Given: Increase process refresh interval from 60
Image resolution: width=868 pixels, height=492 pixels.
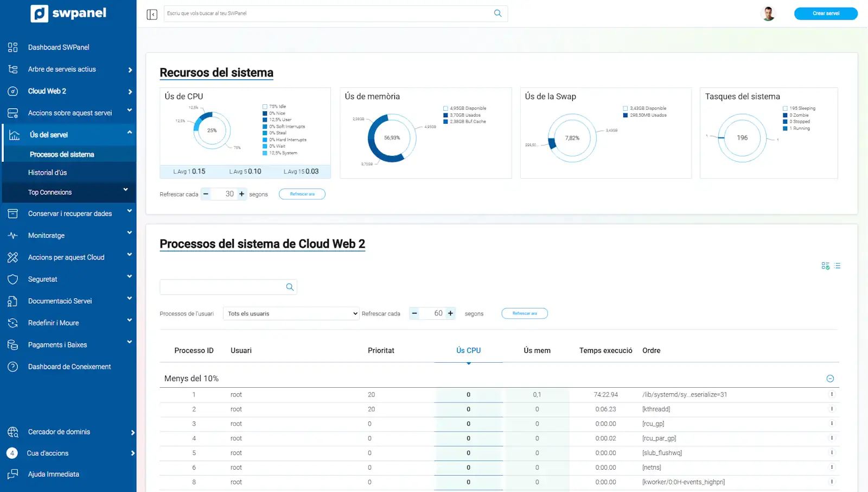Looking at the screenshot, I should (x=450, y=313).
